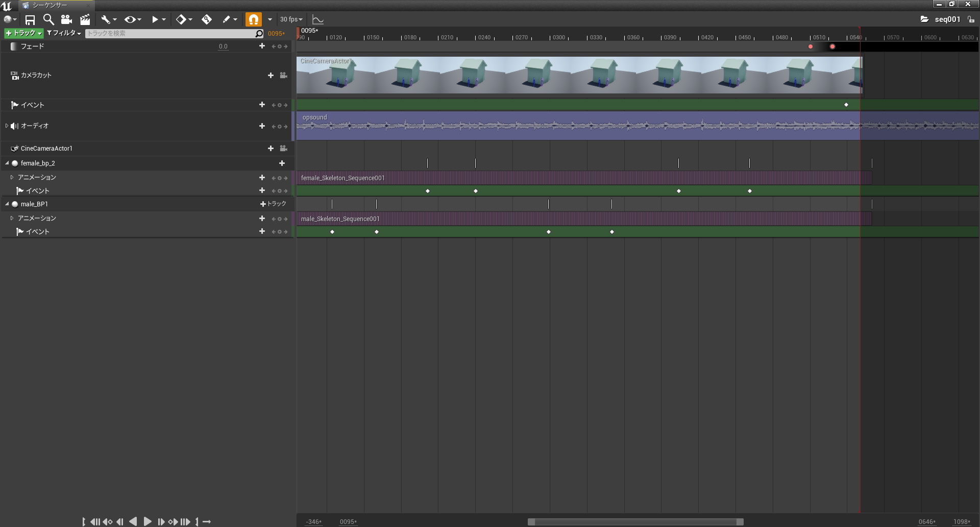Lock viewport to camera on カメラカット track
The height and width of the screenshot is (527, 980).
click(284, 75)
